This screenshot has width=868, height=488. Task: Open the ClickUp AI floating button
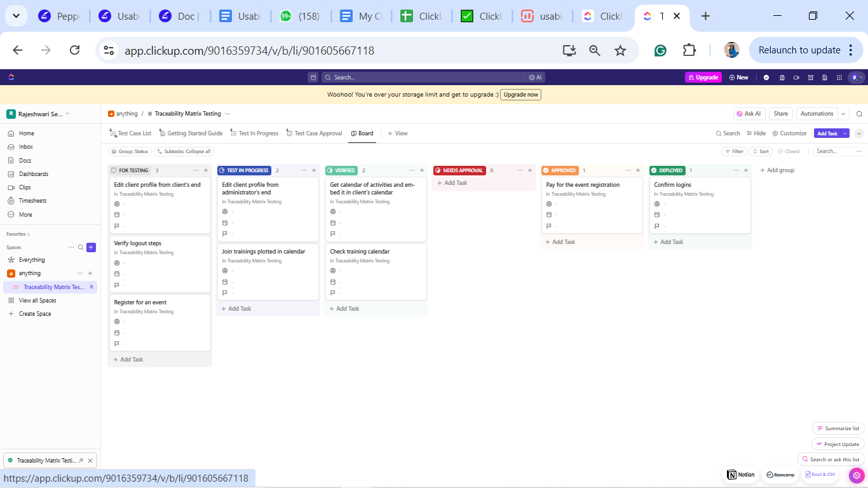pyautogui.click(x=857, y=475)
